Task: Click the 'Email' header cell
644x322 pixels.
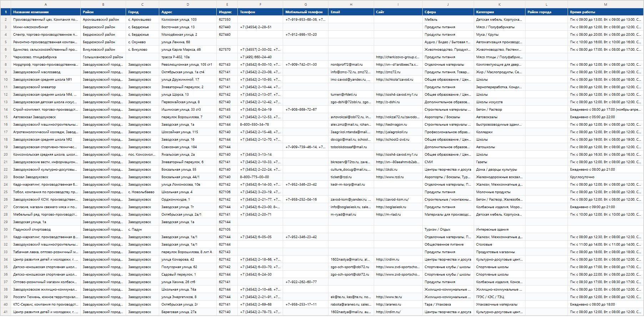Action: 351,12
